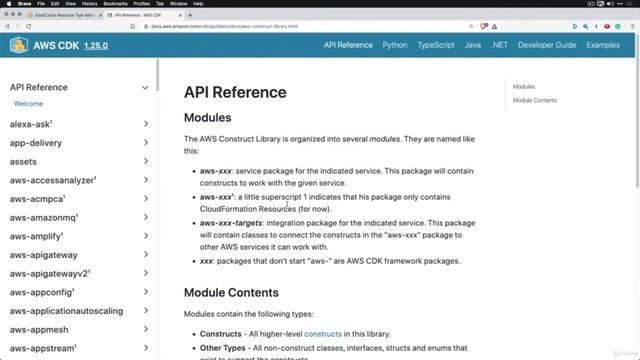Expand the app-delivery module
This screenshot has height=360, width=640.
(146, 142)
